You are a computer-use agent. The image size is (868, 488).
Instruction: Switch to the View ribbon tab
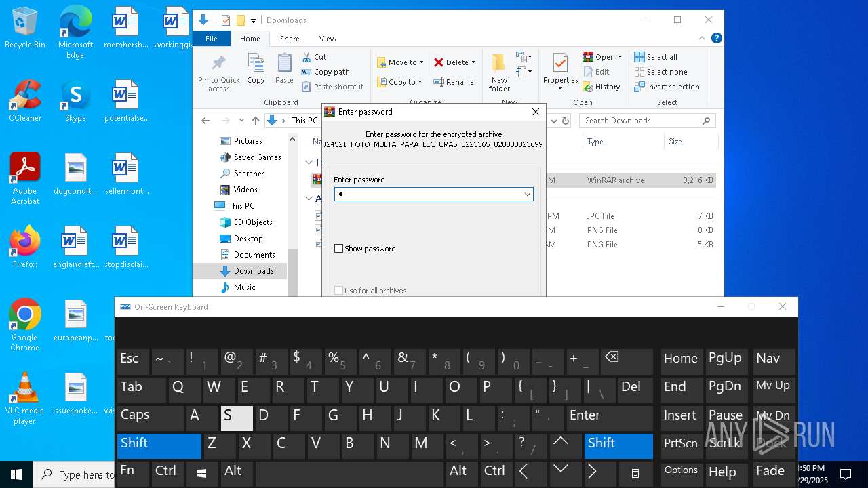click(328, 39)
